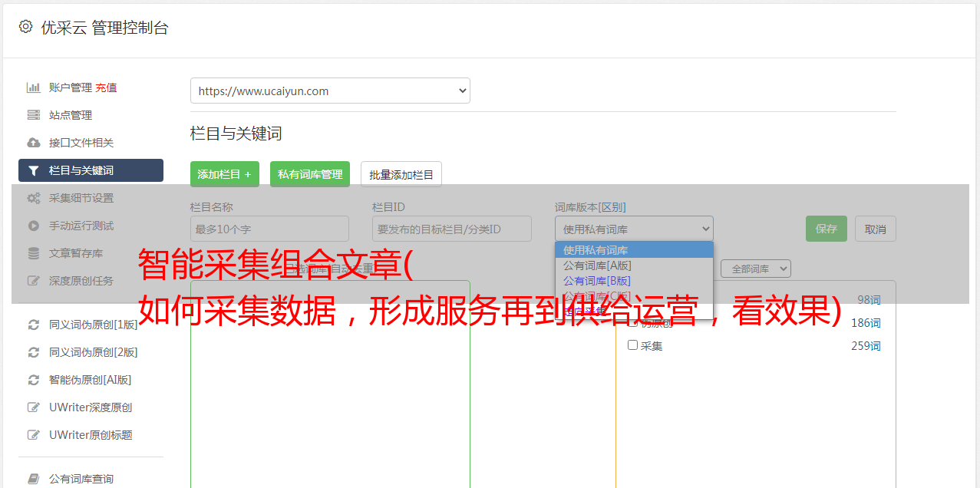
Task: Click the database icon for 文章暂存库
Action: click(34, 253)
